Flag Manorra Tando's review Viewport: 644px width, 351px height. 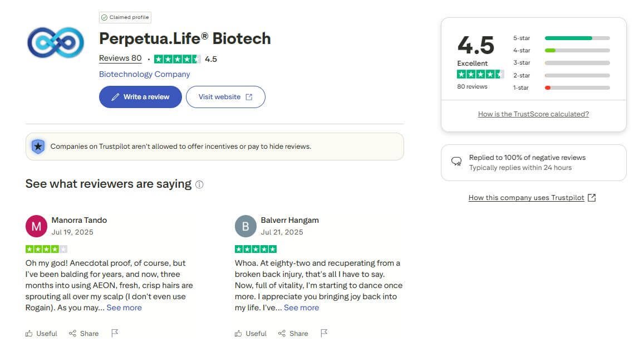coord(115,333)
